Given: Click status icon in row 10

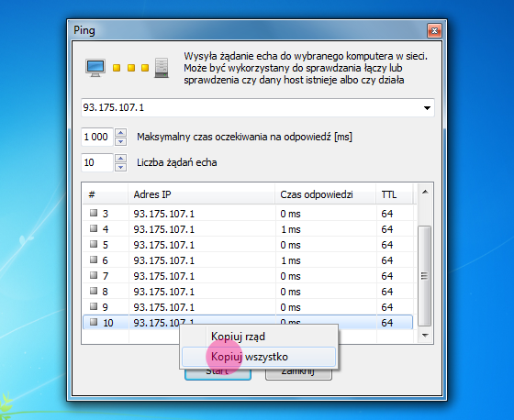Looking at the screenshot, I should tap(94, 322).
